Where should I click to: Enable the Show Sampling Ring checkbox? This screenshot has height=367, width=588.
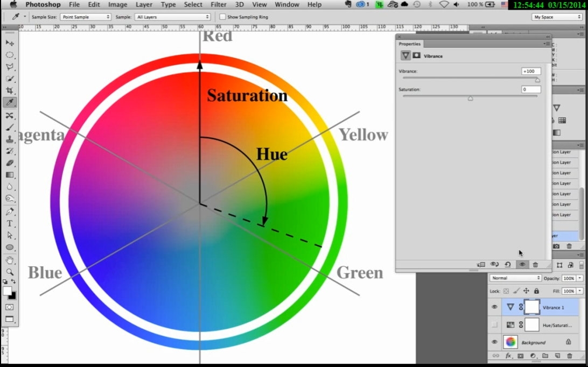(222, 17)
